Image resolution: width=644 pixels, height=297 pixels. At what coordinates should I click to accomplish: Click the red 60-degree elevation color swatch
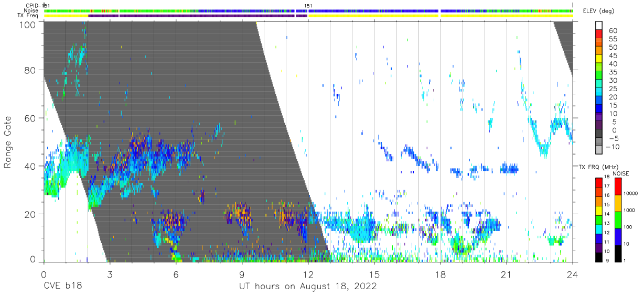tap(599, 34)
